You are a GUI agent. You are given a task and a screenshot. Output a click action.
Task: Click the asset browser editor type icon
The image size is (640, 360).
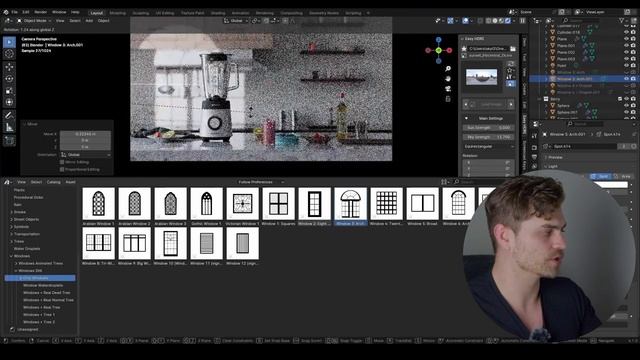8,182
